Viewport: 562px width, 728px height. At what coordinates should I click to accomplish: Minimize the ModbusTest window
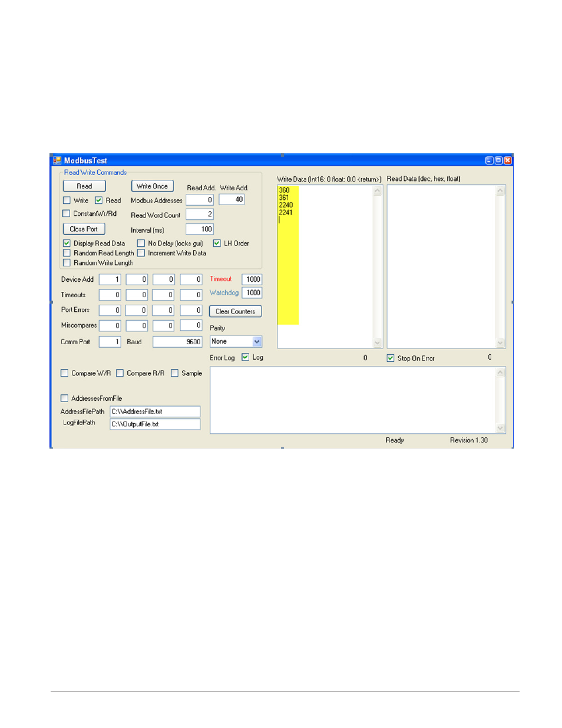[x=490, y=160]
